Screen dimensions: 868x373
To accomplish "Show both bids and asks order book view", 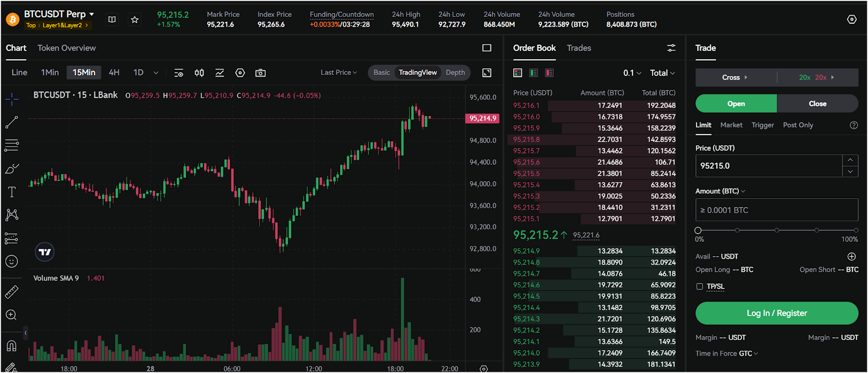I will point(518,73).
